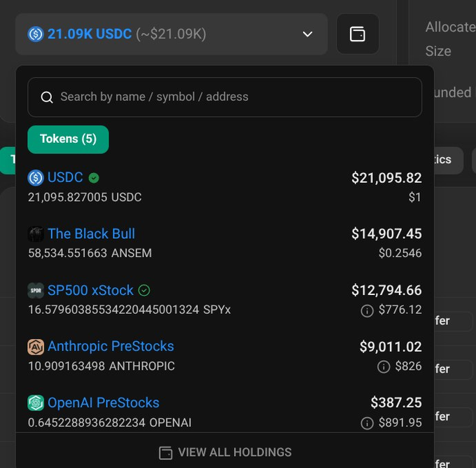Click the info icon next to $891.95
Viewport: 476px width, 468px height.
pyautogui.click(x=367, y=423)
